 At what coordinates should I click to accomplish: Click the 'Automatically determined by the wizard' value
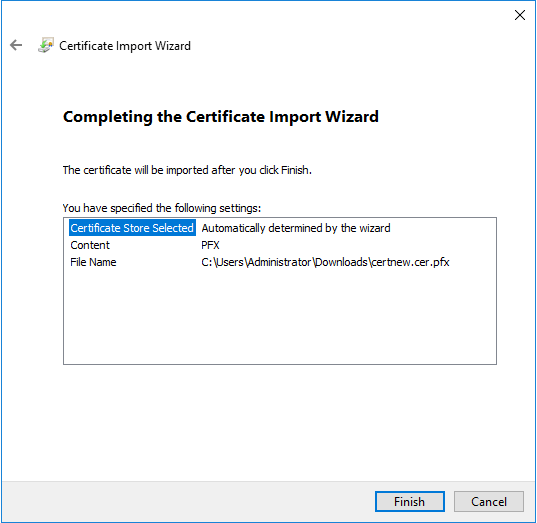(x=296, y=228)
